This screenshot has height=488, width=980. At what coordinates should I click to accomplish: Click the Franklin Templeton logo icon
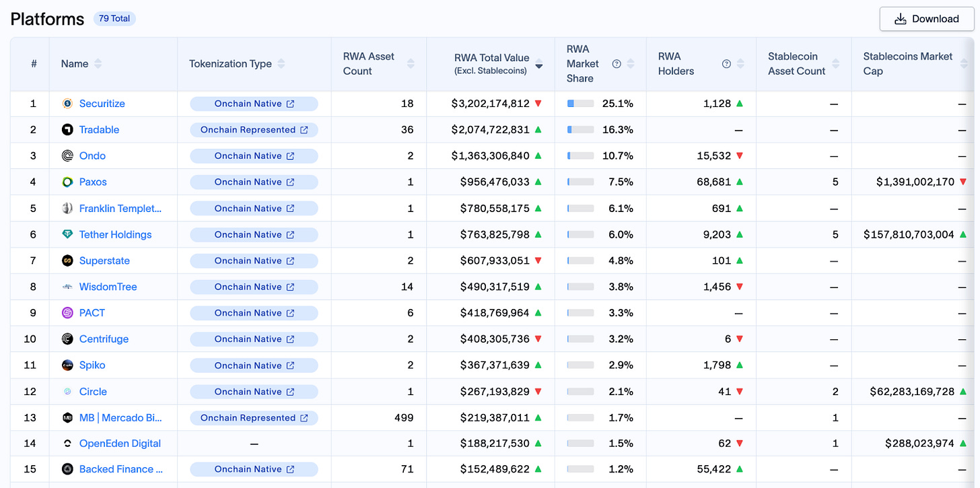click(67, 209)
